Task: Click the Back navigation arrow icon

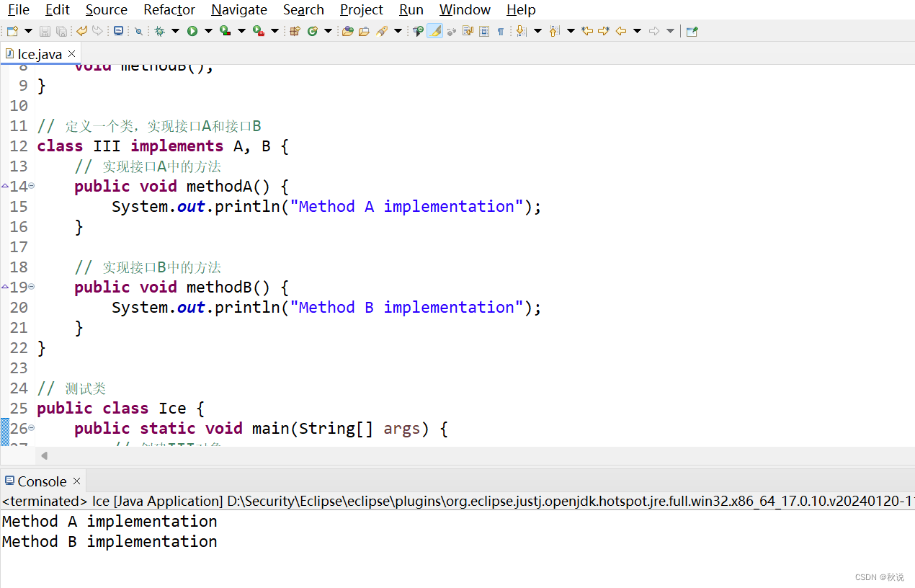Action: click(621, 31)
